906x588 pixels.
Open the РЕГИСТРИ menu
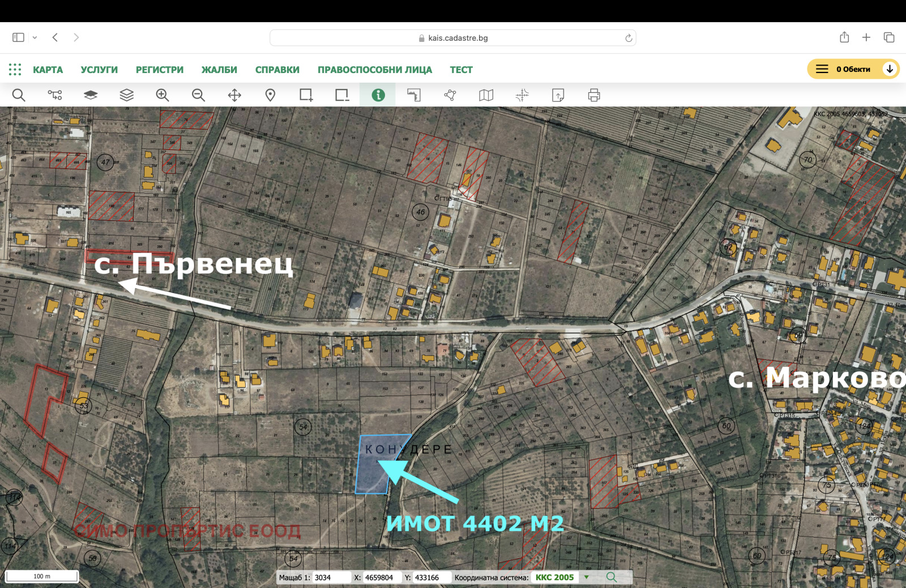pos(159,69)
